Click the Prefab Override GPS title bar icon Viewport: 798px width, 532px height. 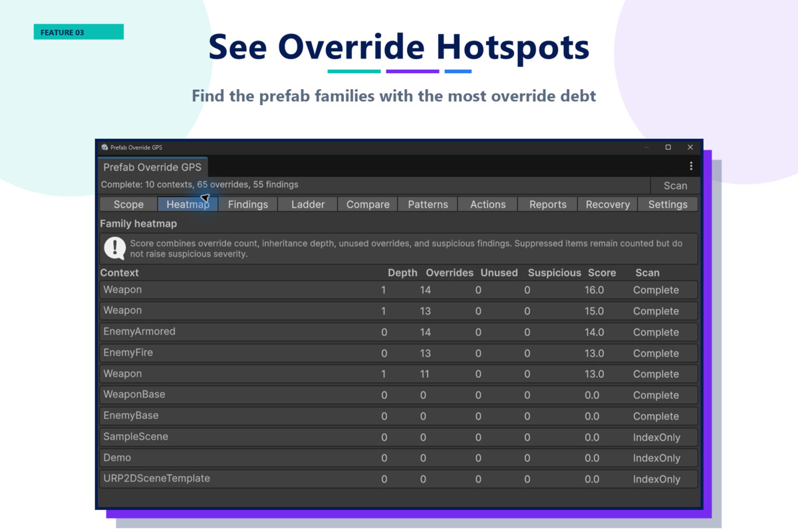105,148
